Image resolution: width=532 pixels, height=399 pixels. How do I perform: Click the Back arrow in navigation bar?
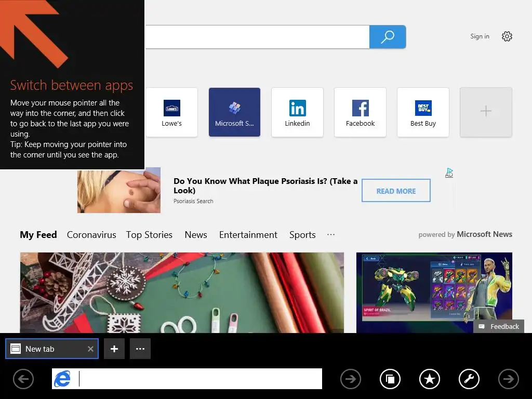click(x=23, y=379)
